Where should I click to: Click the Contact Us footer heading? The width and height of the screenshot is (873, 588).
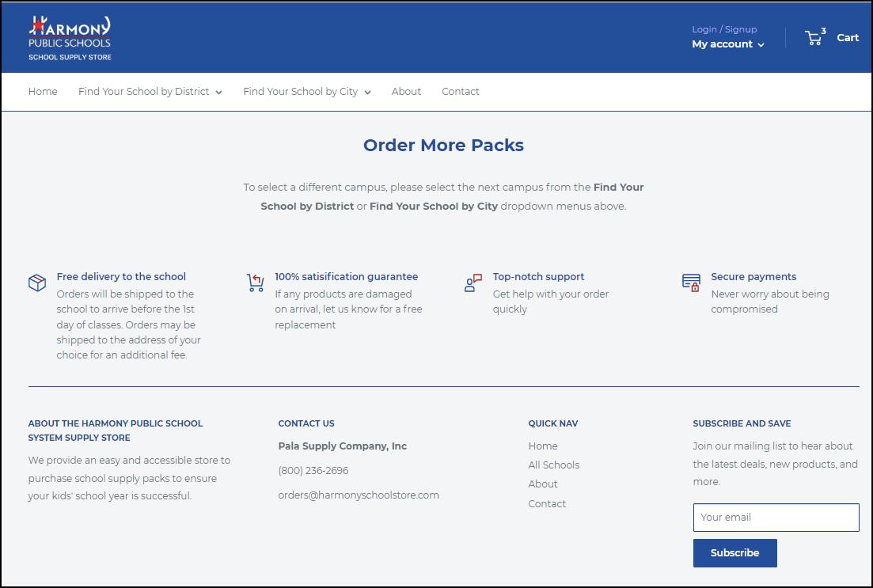coord(306,423)
